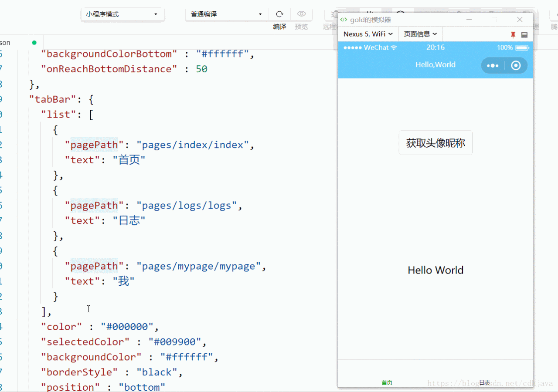The image size is (558, 392).
Task: Click the "list" key in code
Action: pyautogui.click(x=59, y=115)
